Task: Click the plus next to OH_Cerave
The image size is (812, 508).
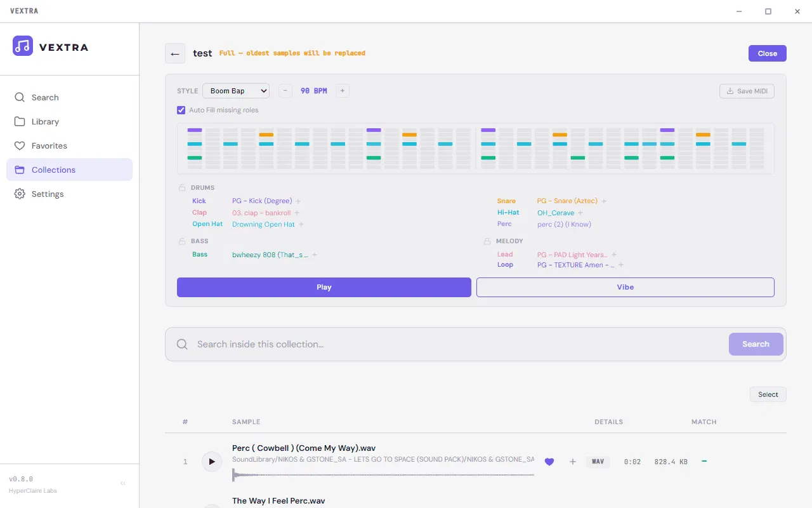Action: (x=580, y=213)
